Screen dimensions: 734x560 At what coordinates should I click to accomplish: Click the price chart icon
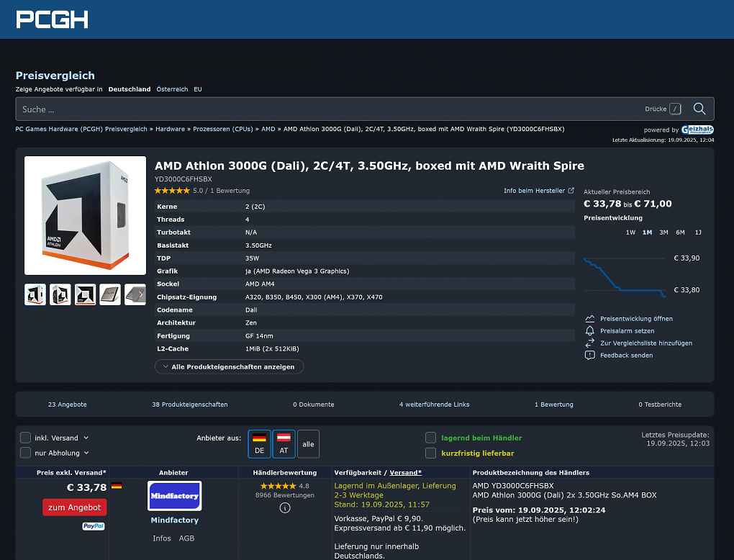pos(590,318)
